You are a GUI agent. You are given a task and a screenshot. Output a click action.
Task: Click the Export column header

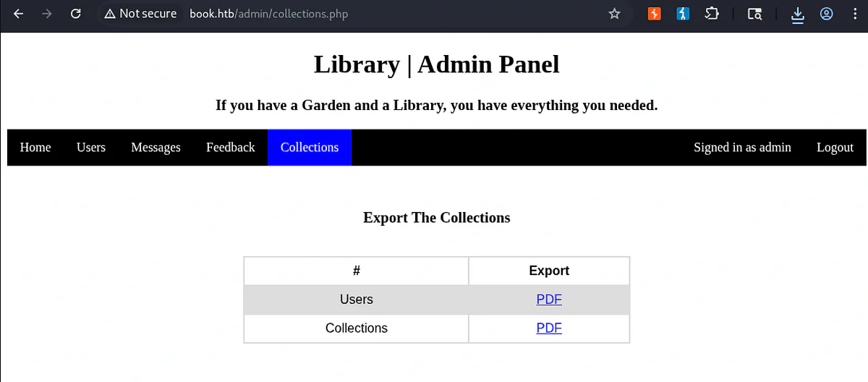(549, 271)
